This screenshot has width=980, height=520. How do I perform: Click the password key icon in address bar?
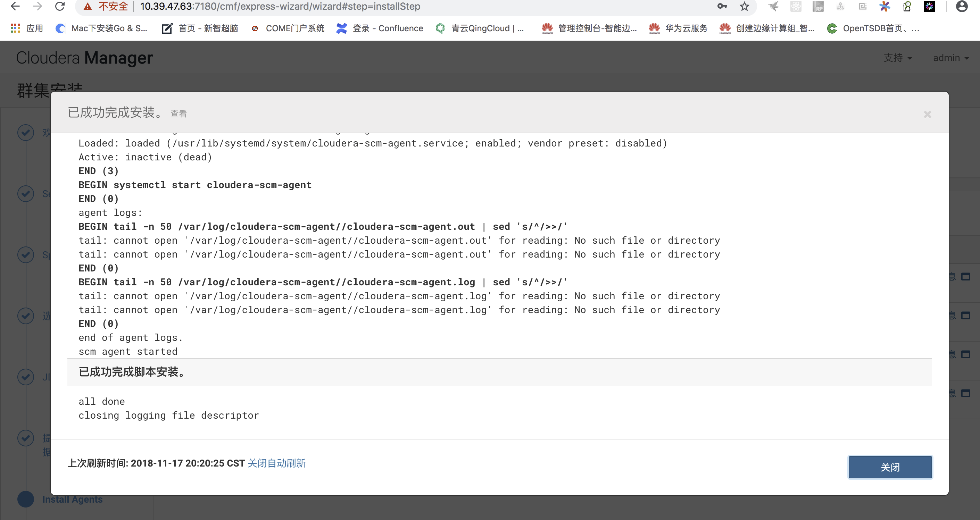tap(722, 7)
